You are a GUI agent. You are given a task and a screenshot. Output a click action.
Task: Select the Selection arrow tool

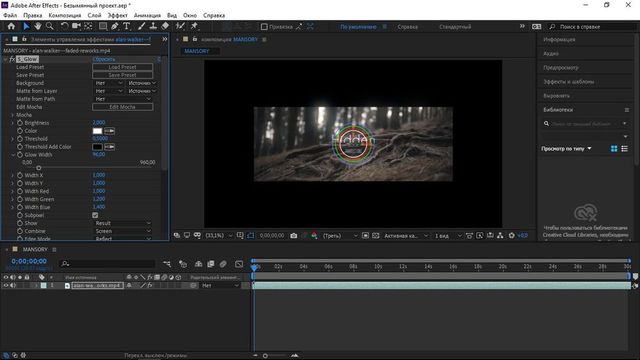[26, 26]
